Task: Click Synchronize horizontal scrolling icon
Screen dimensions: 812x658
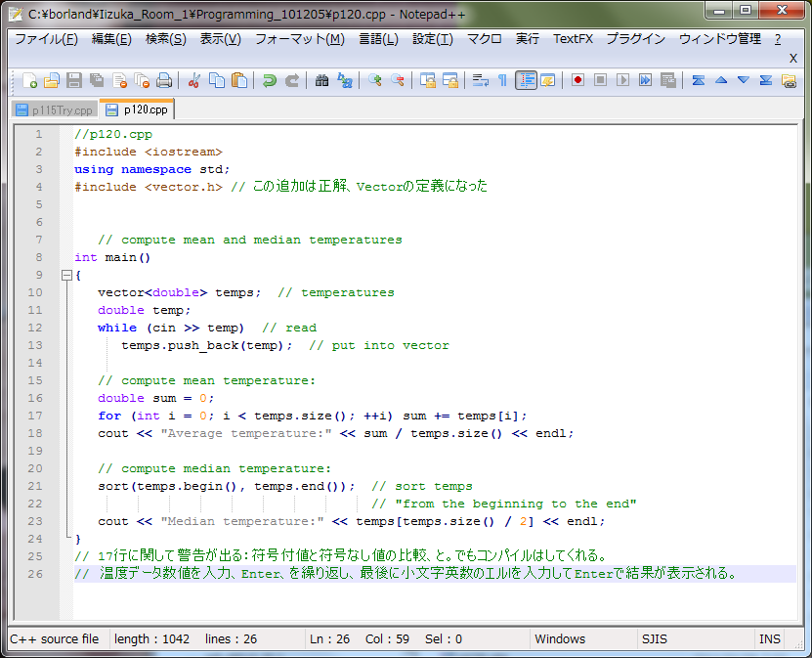Action: tap(450, 80)
